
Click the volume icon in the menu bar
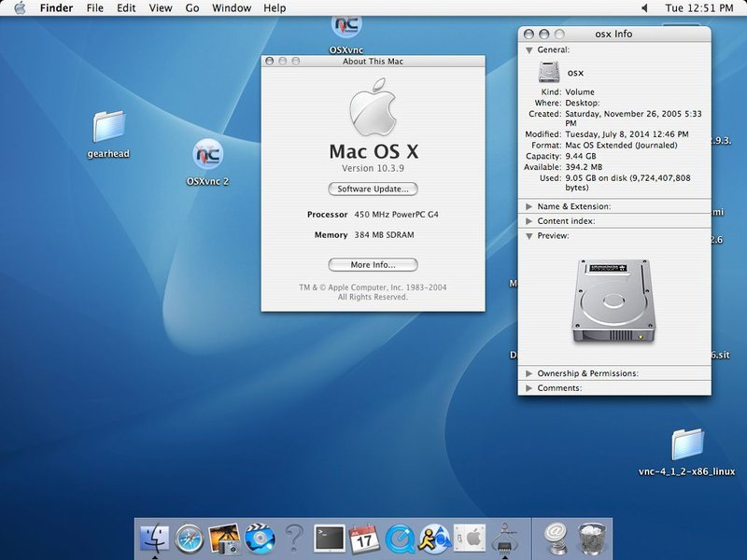644,8
